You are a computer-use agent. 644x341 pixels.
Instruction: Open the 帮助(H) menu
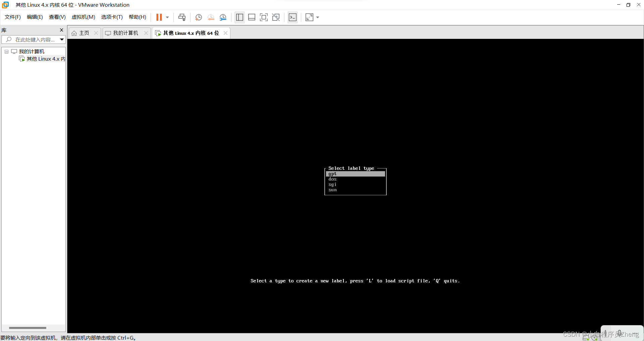tap(138, 17)
